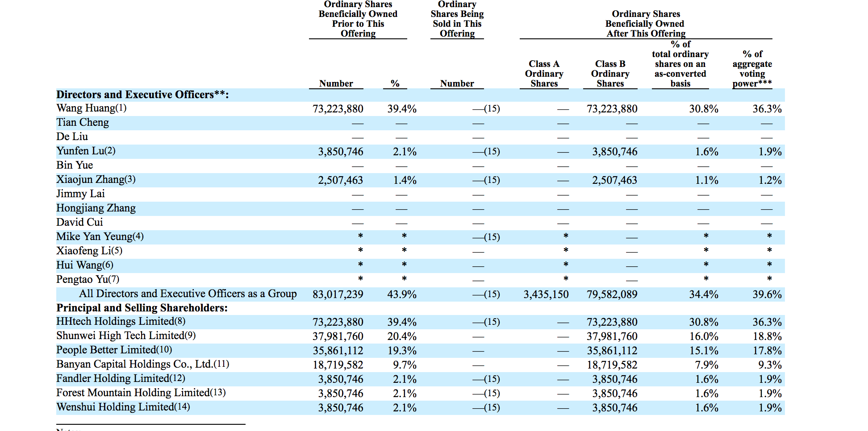This screenshot has height=431, width=868.
Task: Click Banyan Capital's 18,719,582 prior shares
Action: [x=338, y=365]
